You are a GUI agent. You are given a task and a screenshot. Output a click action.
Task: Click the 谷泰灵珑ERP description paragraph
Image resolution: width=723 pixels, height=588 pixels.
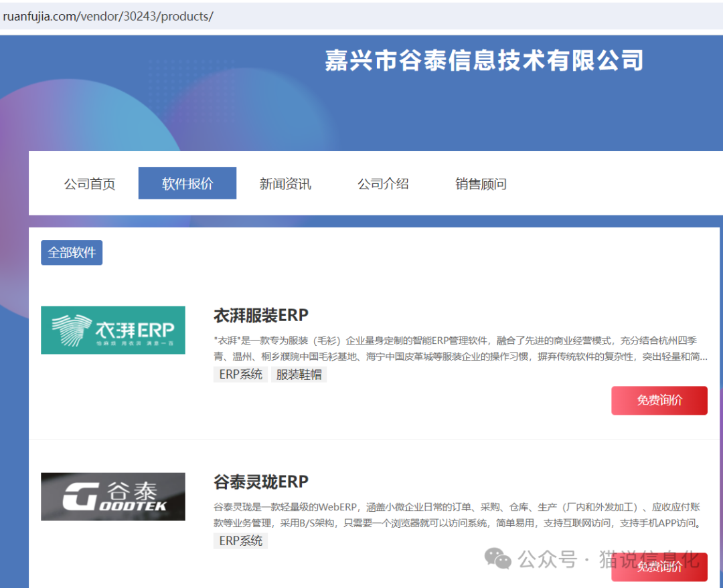coord(457,514)
